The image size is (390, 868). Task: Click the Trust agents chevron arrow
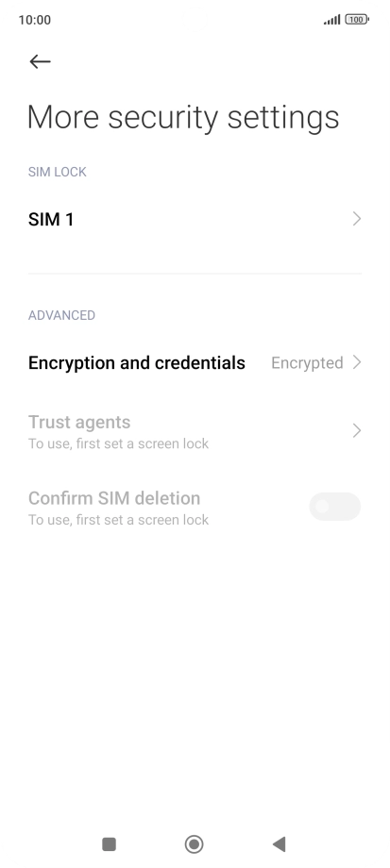click(357, 430)
